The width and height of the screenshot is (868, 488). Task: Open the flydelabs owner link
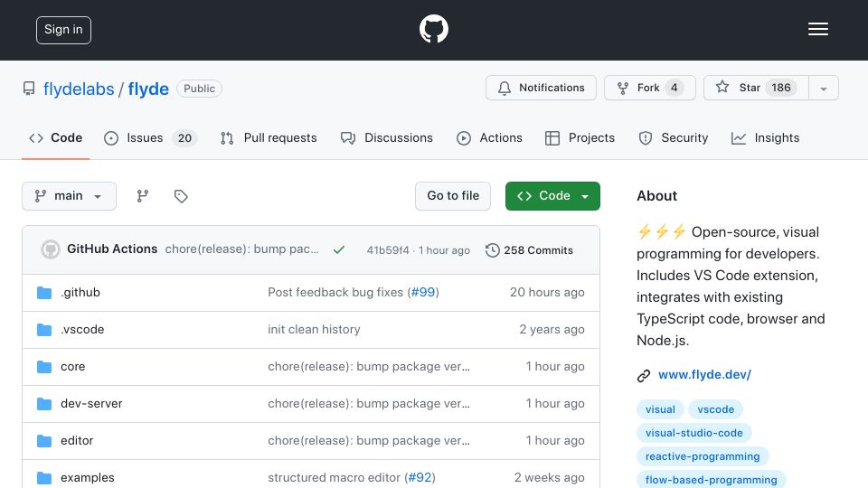(x=79, y=89)
